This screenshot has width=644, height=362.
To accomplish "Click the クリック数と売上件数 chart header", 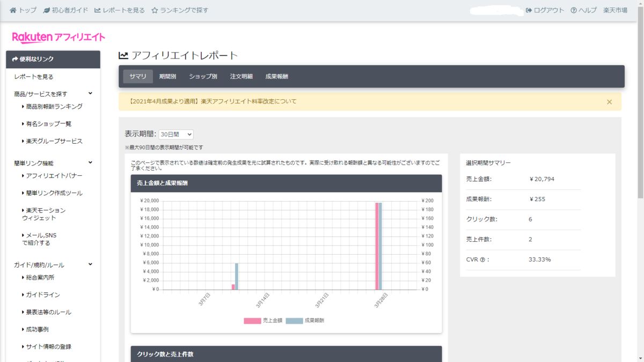I will [x=286, y=354].
